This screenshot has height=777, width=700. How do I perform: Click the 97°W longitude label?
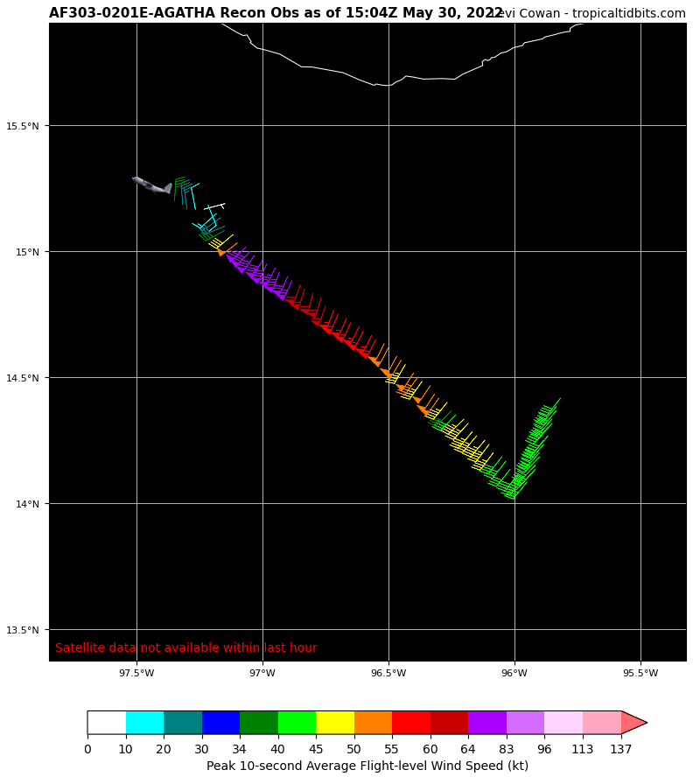click(262, 673)
